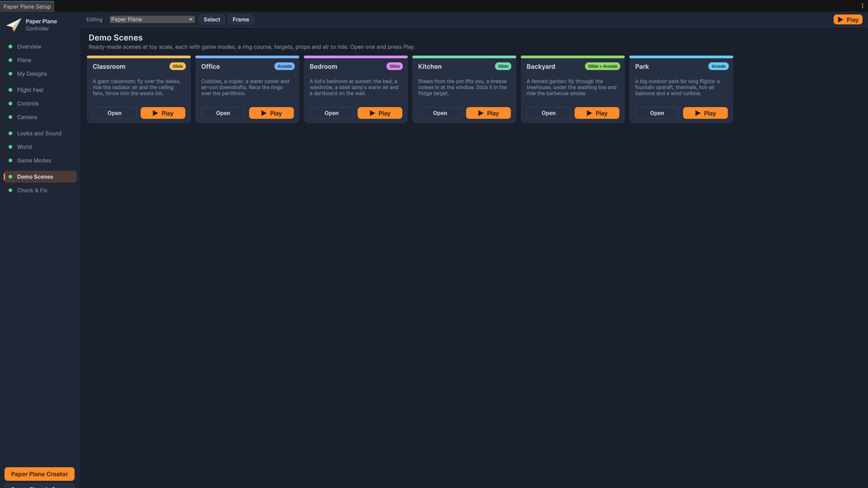Open the World section

(40, 147)
